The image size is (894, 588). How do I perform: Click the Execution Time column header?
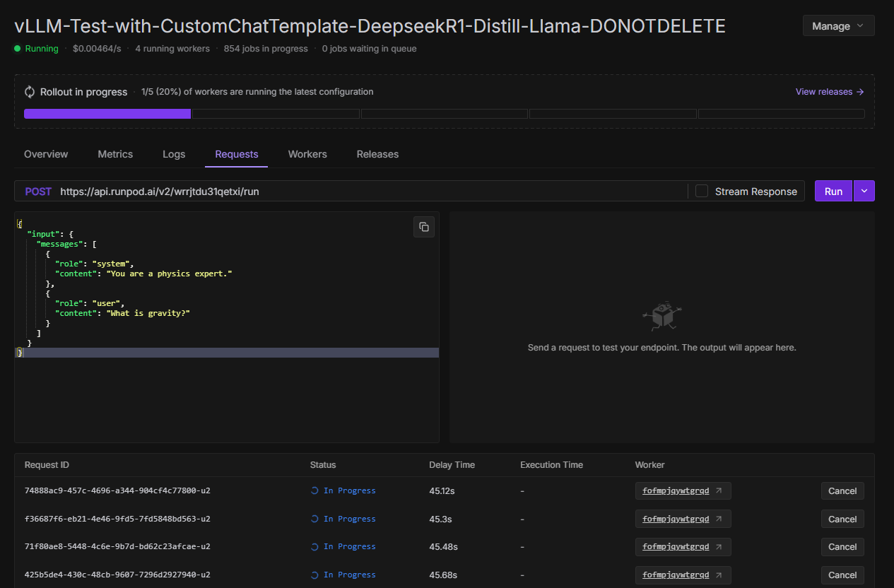[551, 465]
